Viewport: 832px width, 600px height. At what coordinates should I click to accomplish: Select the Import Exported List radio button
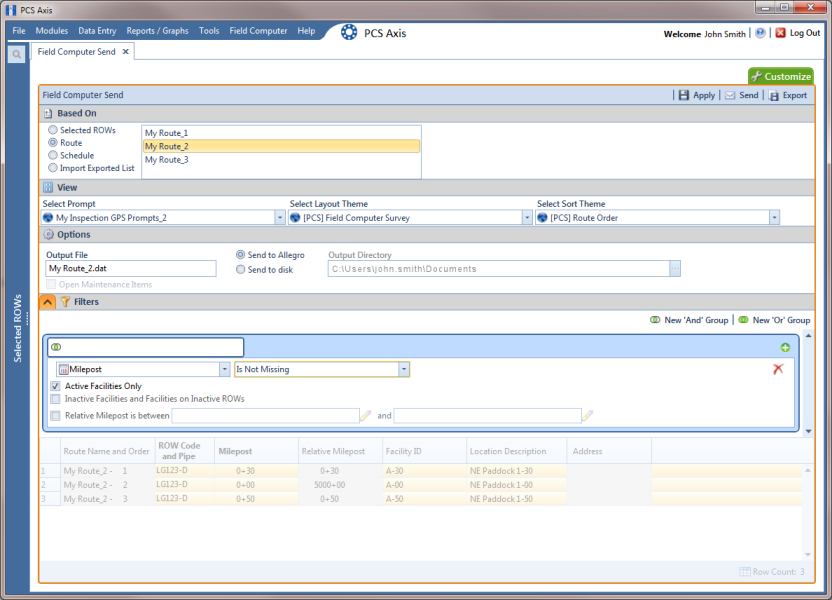[53, 168]
